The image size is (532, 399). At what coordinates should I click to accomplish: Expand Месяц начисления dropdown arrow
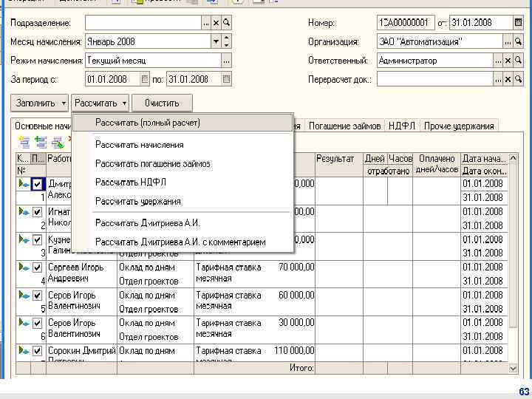(216, 41)
